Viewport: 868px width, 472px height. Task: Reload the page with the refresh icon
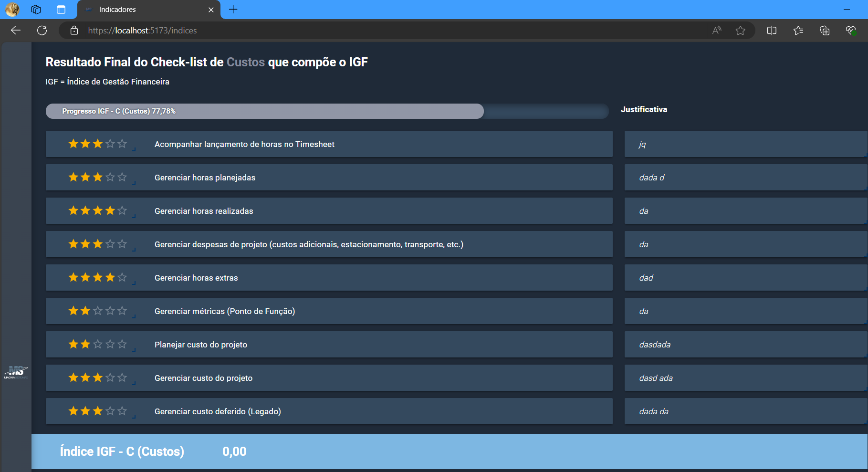[42, 31]
